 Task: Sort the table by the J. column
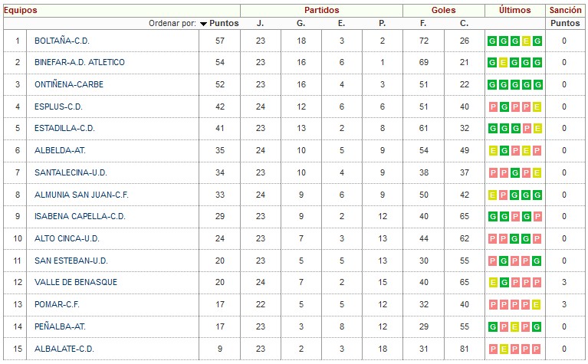click(x=260, y=23)
